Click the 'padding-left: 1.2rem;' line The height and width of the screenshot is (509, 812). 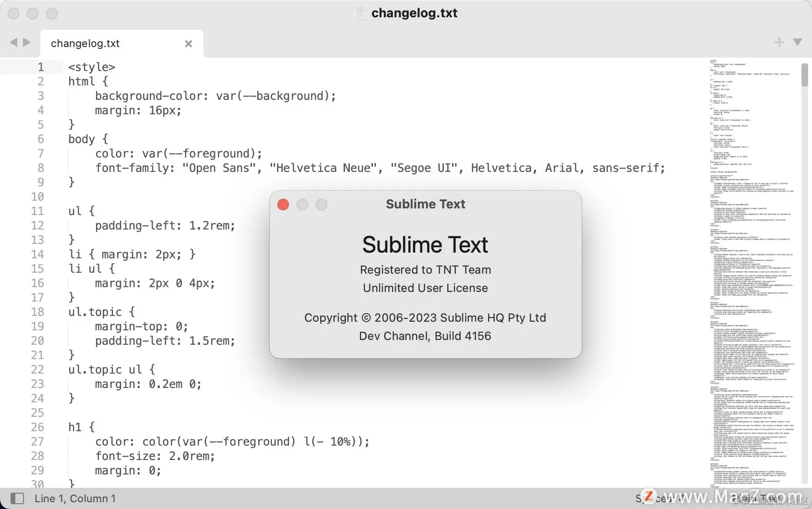tap(165, 226)
